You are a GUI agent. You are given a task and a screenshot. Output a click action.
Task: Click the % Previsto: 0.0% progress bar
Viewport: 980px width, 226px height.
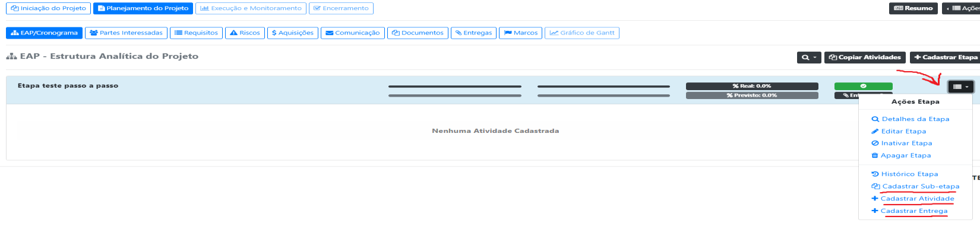point(752,96)
